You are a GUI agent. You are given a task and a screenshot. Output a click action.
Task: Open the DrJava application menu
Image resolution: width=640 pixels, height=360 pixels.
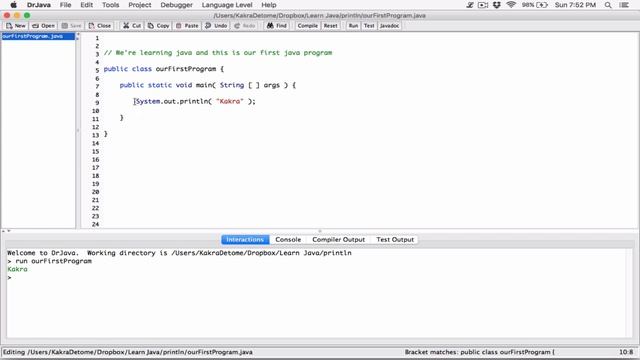click(x=39, y=5)
